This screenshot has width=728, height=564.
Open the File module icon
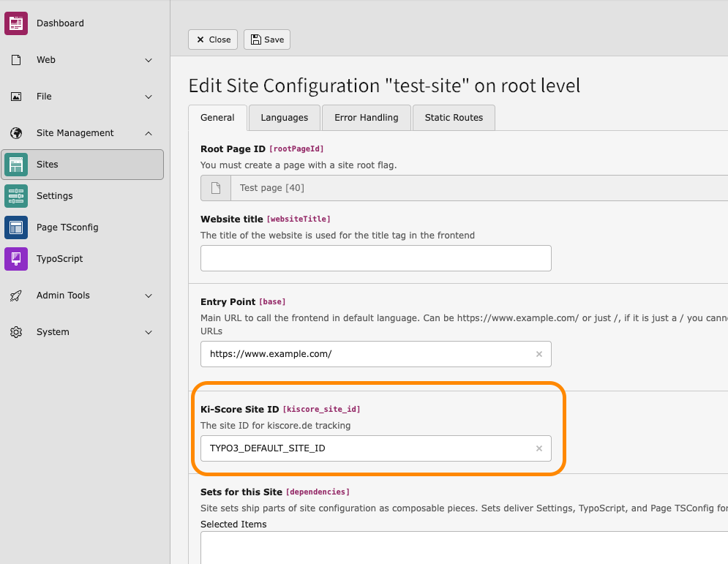(15, 96)
